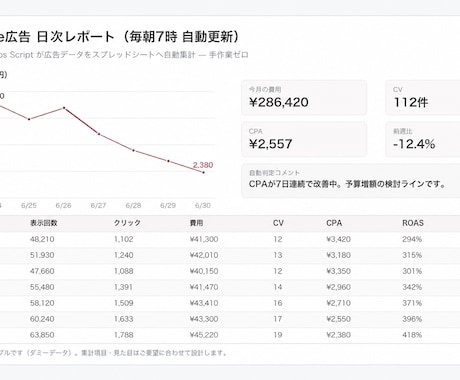Click the 1,509 clicks cell
460x380 pixels.
(124, 303)
